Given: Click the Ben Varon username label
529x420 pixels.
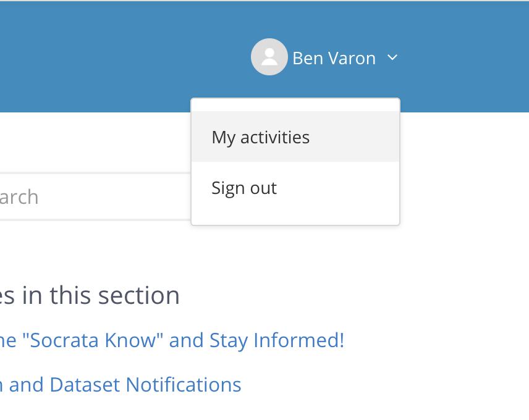Looking at the screenshot, I should pos(334,58).
